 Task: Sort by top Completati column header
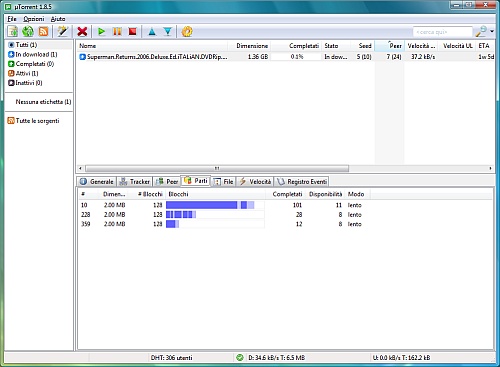click(296, 46)
